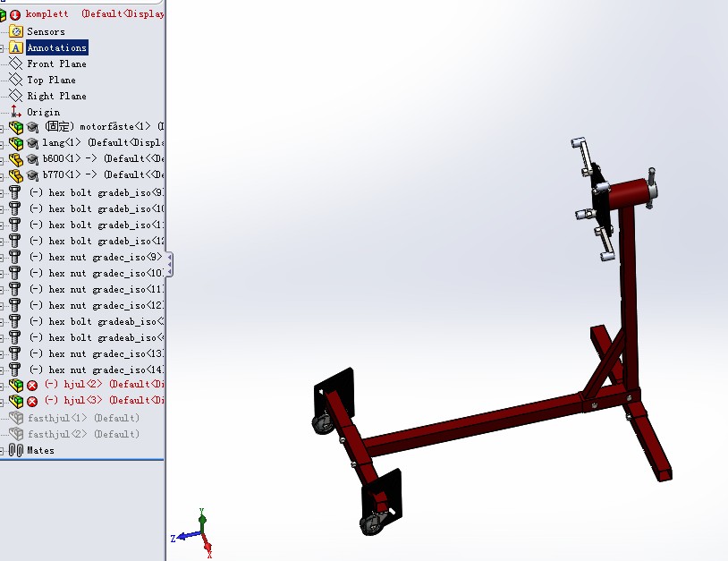Image resolution: width=728 pixels, height=561 pixels.
Task: Select hex nut gradec_iso<11> row
Action: (97, 289)
